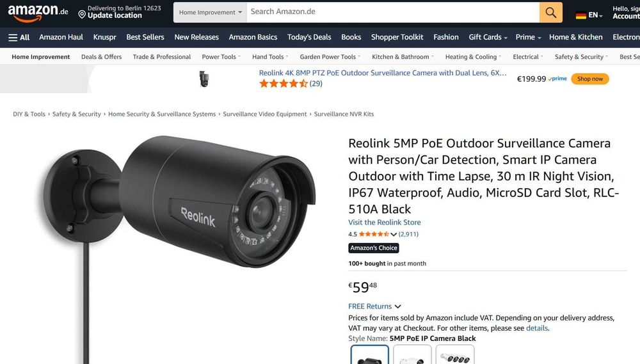Expand the FREE Returns chevron
Image resolution: width=640 pixels, height=364 pixels.
398,306
